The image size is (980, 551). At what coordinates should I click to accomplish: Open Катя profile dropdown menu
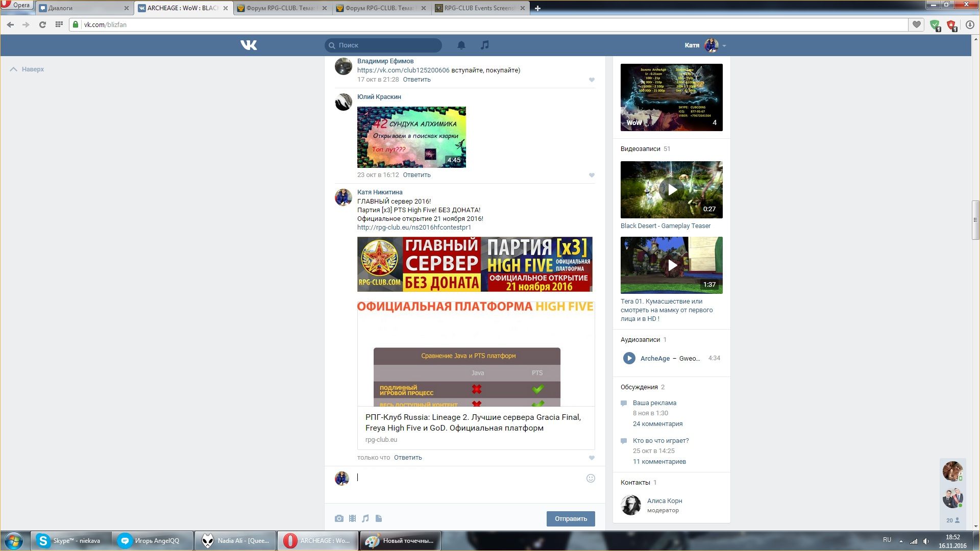[x=705, y=45]
